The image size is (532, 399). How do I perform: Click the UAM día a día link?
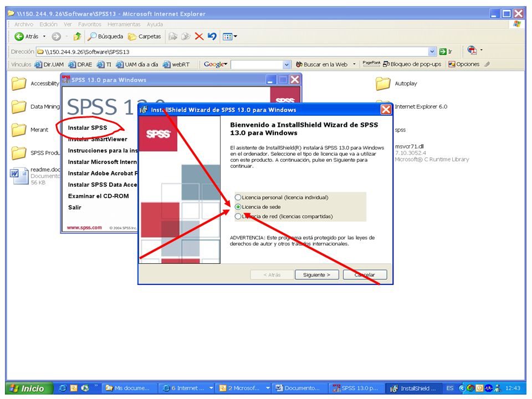tap(137, 64)
